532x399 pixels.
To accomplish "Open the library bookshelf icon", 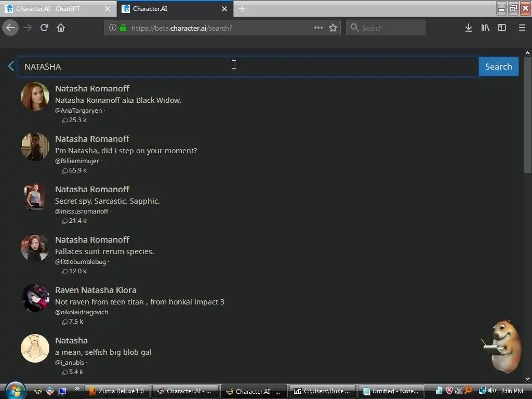I will (485, 28).
